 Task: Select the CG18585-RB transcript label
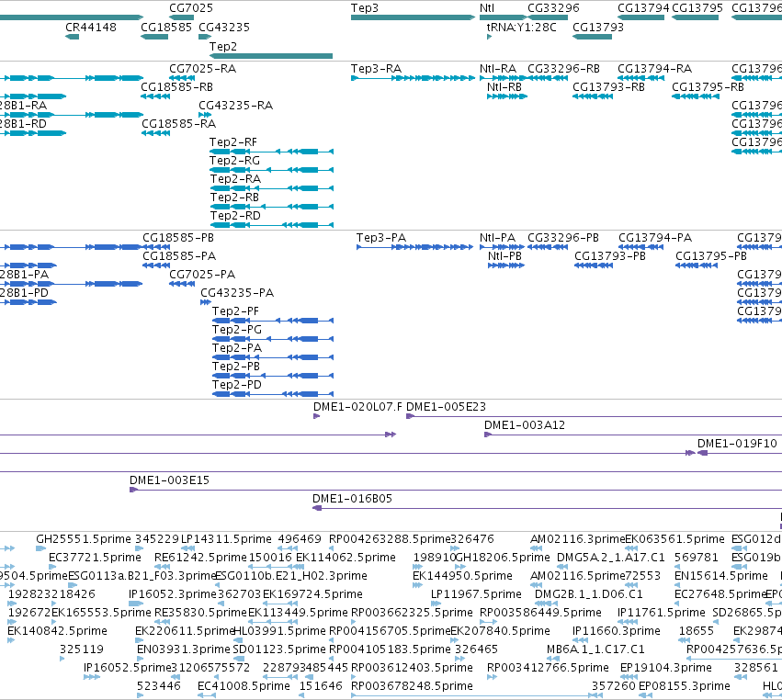[x=176, y=86]
